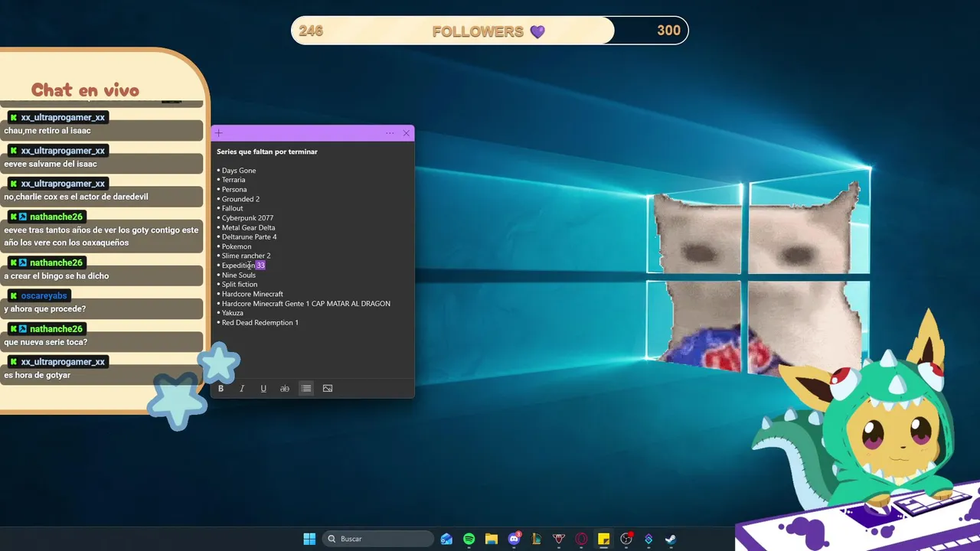Click chat message 'chau,me retiro al isaac'
This screenshot has width=980, height=551.
pyautogui.click(x=47, y=131)
